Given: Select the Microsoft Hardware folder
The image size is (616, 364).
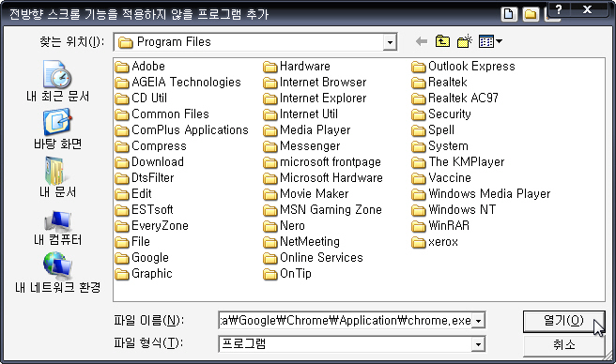Looking at the screenshot, I should [323, 178].
